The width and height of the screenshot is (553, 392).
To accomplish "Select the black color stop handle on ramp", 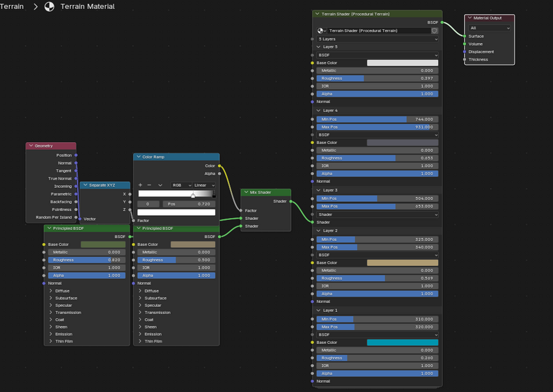I will pos(214,194).
